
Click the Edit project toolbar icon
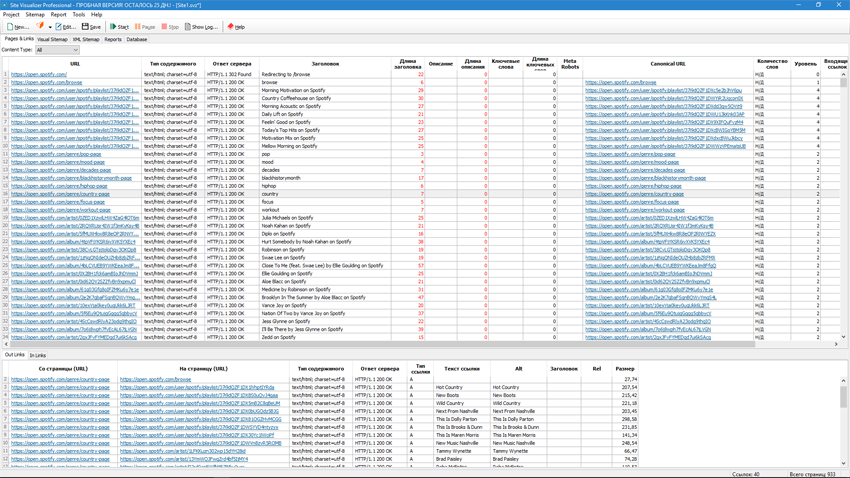(65, 27)
